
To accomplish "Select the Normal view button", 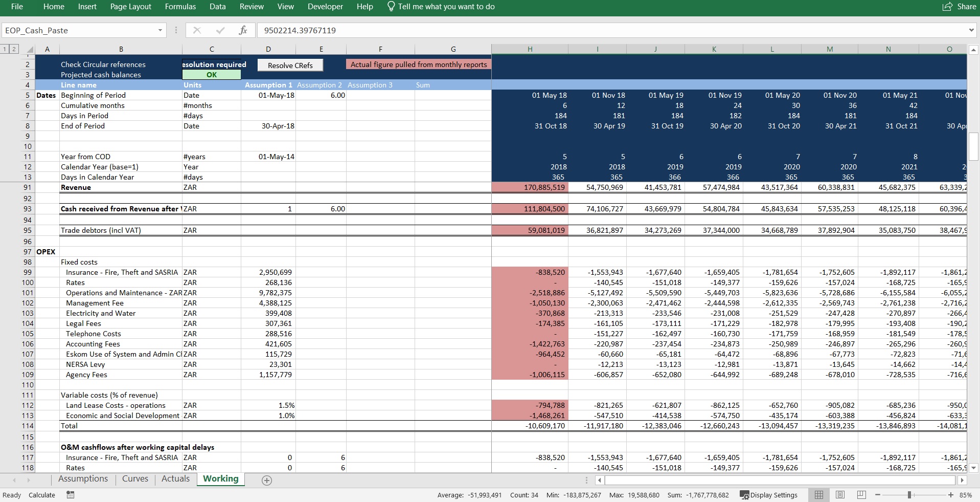I will tap(818, 495).
